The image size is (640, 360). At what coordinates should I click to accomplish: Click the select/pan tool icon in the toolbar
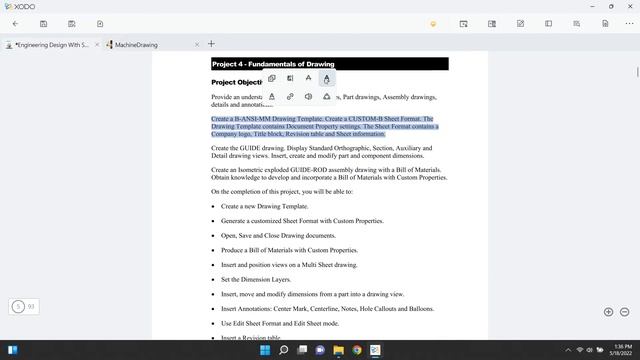point(463,24)
